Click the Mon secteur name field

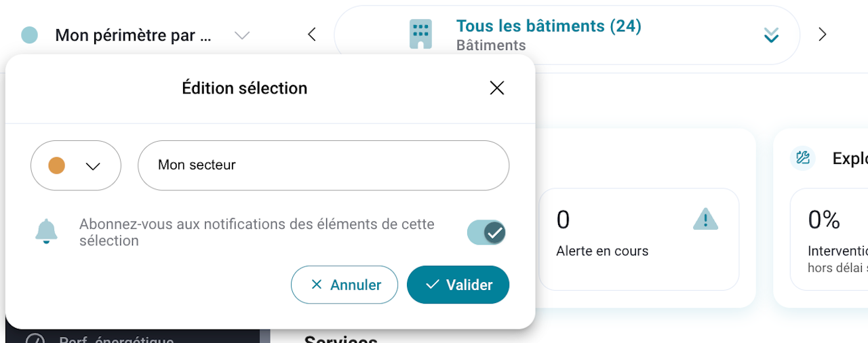323,165
